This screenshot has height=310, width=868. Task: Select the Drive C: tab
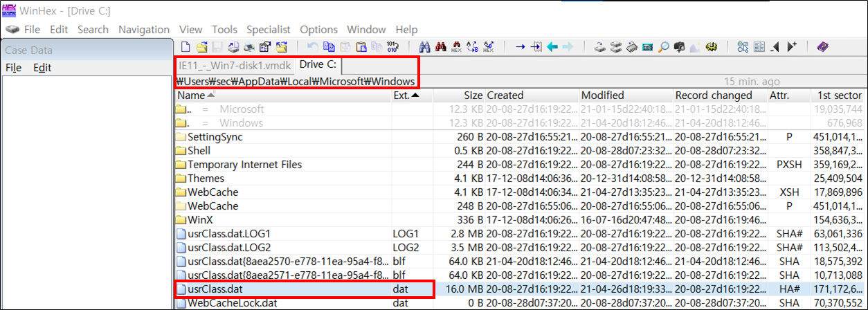pyautogui.click(x=317, y=65)
